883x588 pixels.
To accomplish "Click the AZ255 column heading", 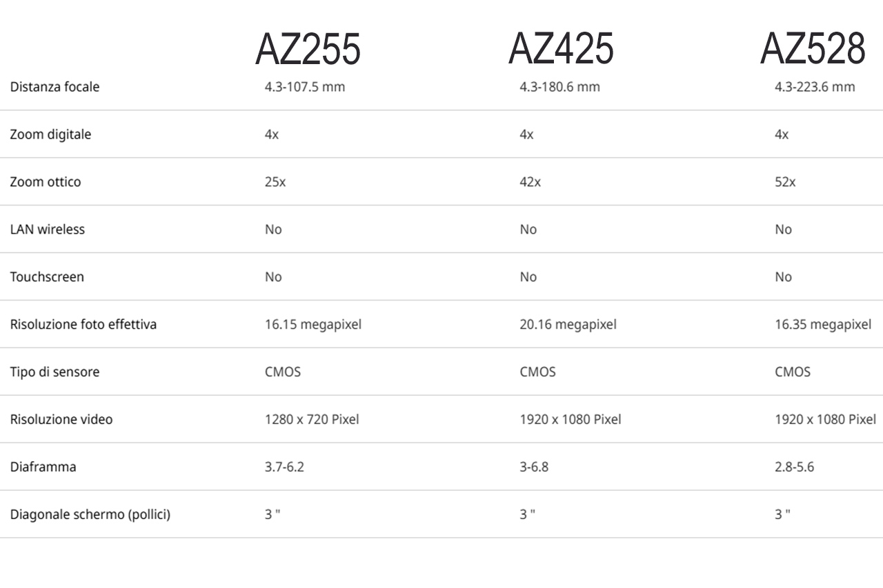I will pyautogui.click(x=308, y=50).
